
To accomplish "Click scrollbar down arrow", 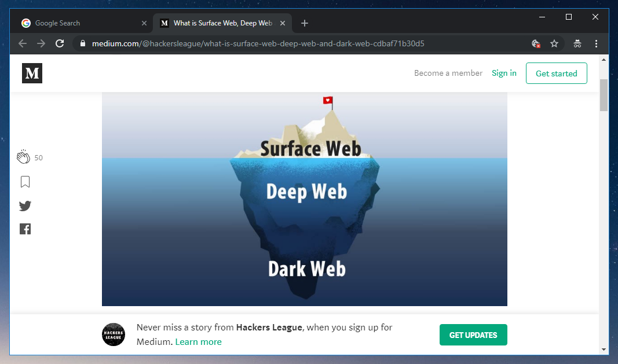I will coord(604,350).
